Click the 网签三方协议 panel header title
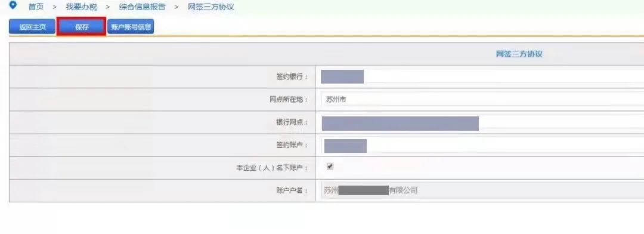644x234 pixels. pos(519,54)
